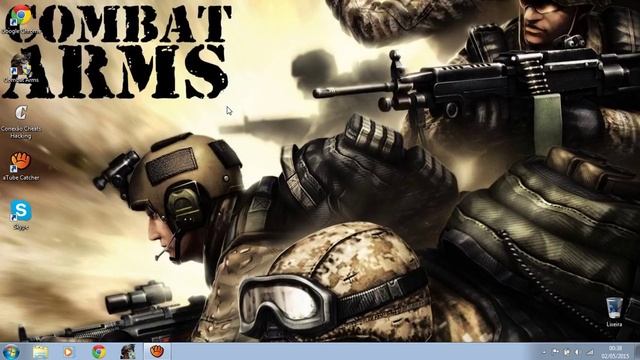Open the Conexão Cheats Hacking desktop icon
This screenshot has height=360, width=640.
click(x=21, y=122)
